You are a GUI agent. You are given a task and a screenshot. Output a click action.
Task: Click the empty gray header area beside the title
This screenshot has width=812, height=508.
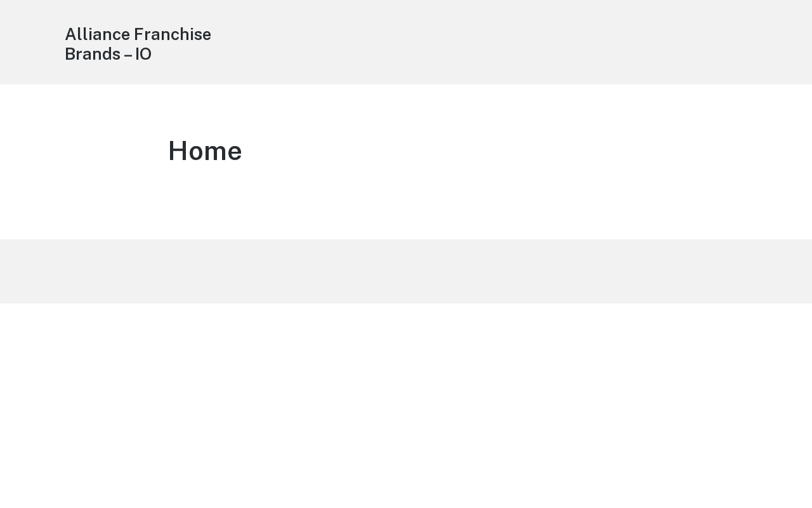507,42
